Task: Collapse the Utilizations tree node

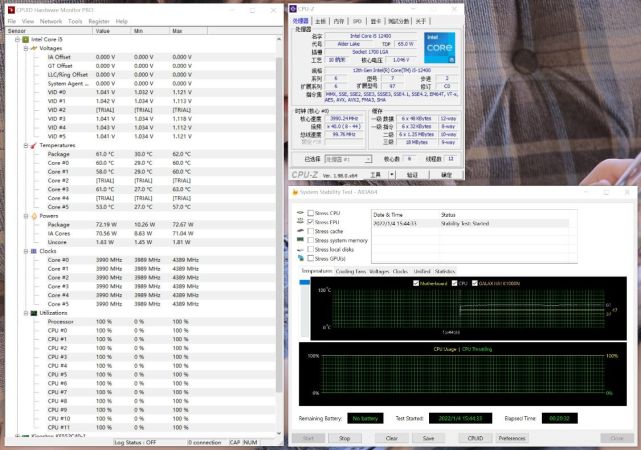Action: tap(24, 313)
